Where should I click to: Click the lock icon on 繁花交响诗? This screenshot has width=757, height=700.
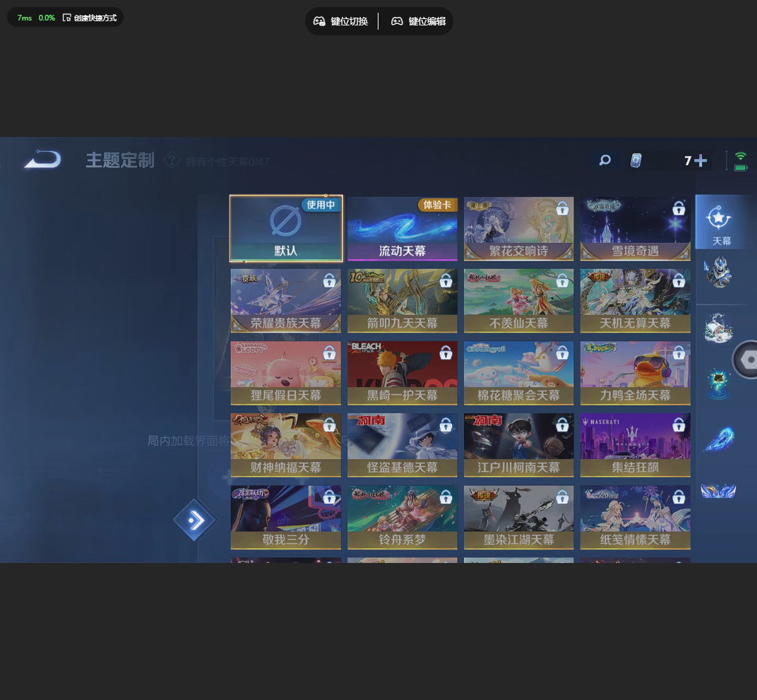point(562,208)
